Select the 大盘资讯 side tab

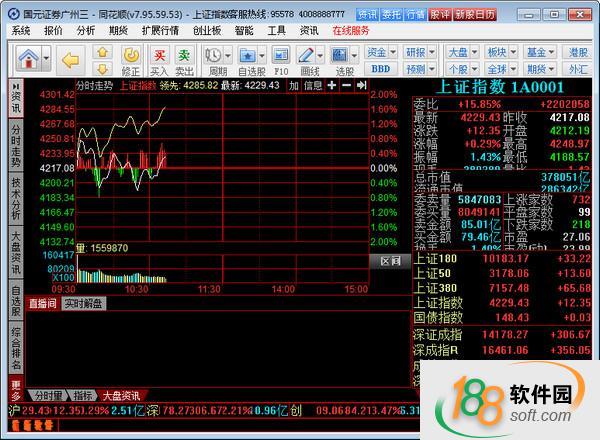click(16, 252)
